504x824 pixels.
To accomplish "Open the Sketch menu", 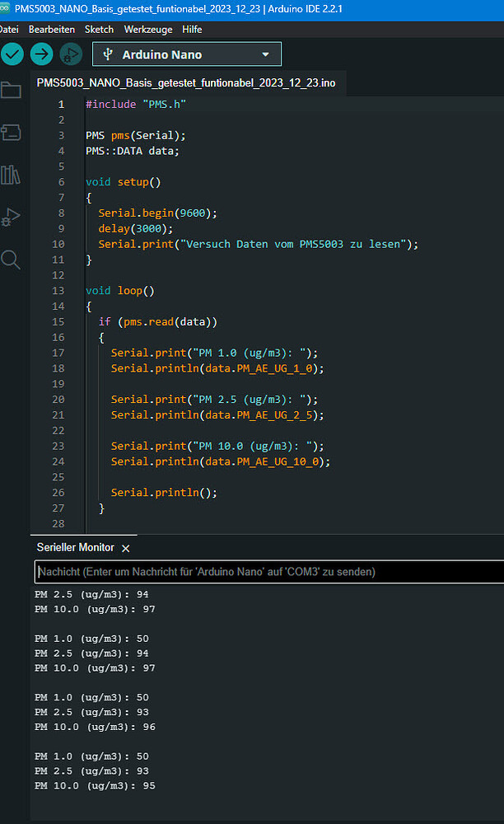I will pyautogui.click(x=99, y=29).
